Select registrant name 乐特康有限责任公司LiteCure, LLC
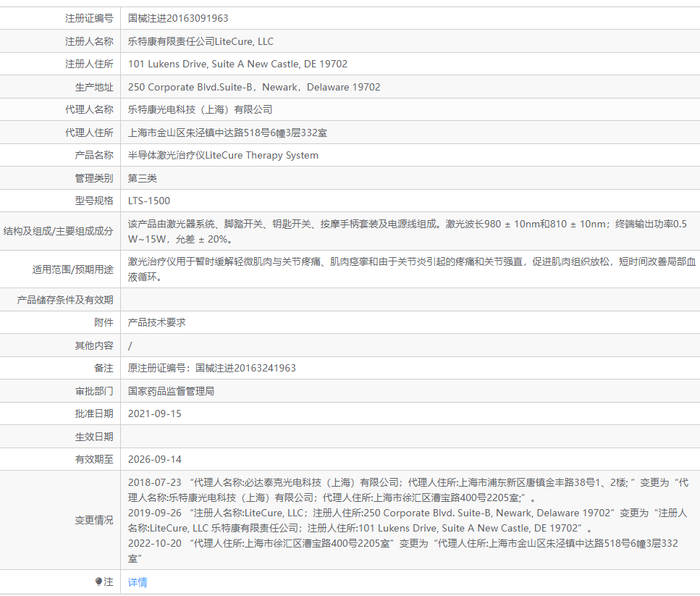The width and height of the screenshot is (700, 596). tap(201, 41)
